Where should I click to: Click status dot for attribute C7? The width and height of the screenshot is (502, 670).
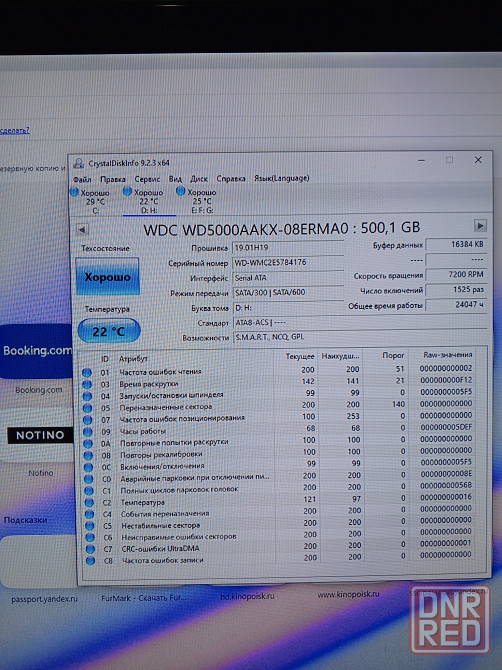click(90, 549)
